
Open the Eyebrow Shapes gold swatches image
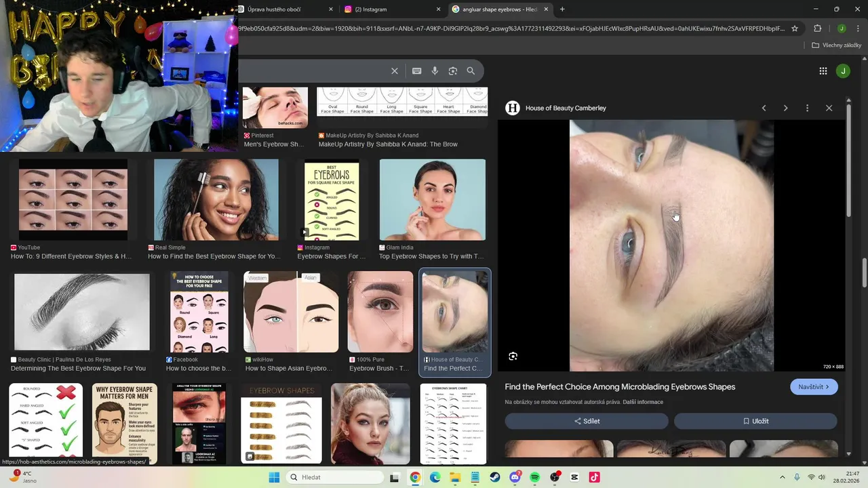tap(281, 424)
